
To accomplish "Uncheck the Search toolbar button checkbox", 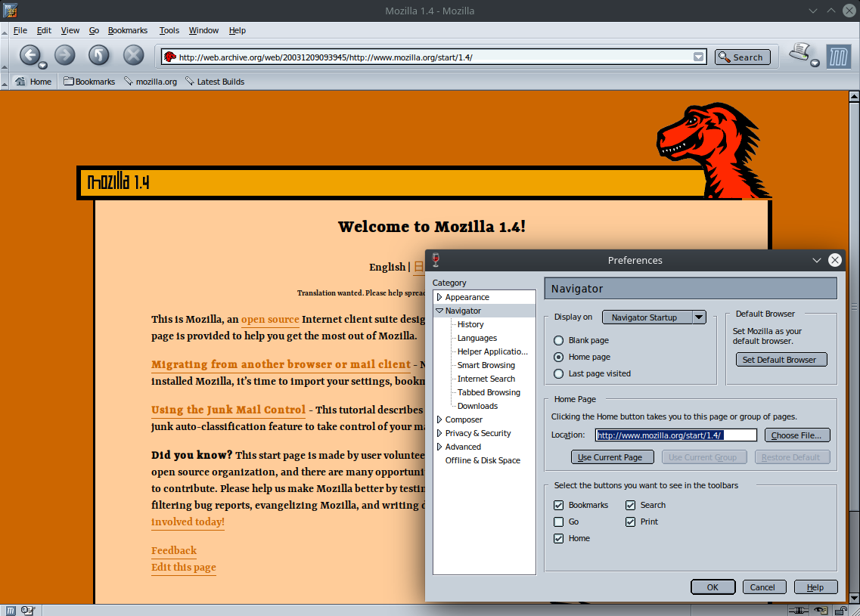I will pyautogui.click(x=630, y=506).
